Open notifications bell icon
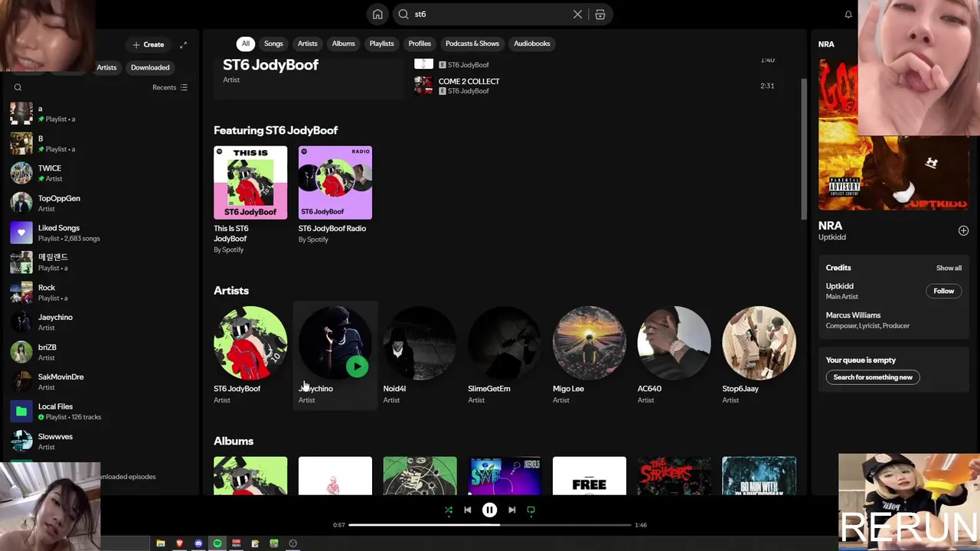Viewport: 980px width, 551px height. point(848,15)
